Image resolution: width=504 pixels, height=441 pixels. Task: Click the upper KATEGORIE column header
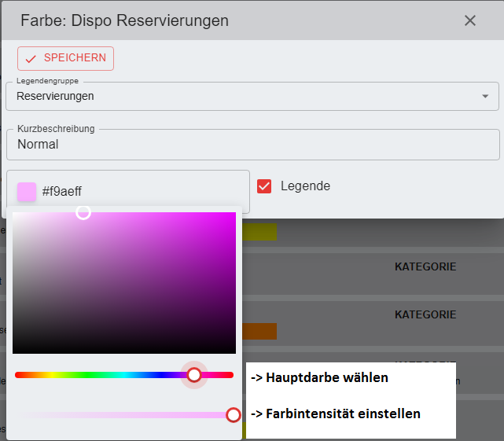pos(425,267)
